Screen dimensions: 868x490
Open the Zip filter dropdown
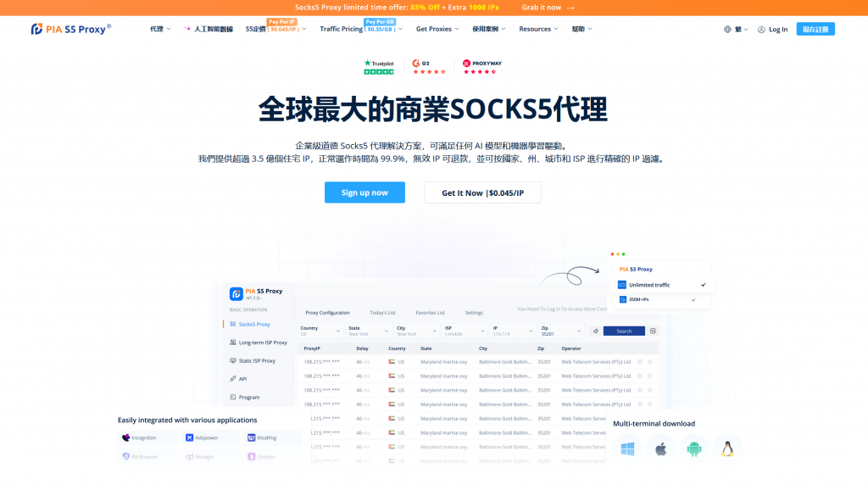pos(561,331)
